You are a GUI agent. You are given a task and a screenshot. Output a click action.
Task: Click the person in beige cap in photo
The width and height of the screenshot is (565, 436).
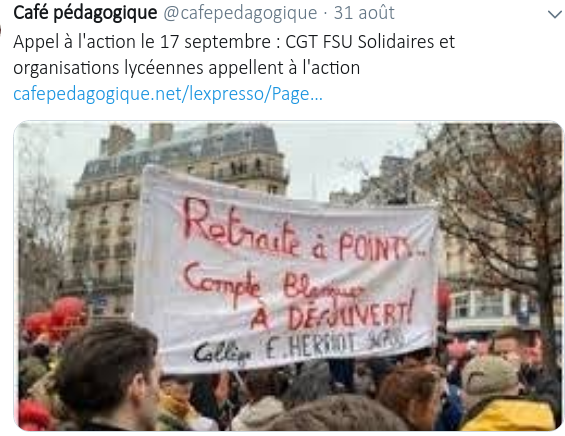pos(490,377)
